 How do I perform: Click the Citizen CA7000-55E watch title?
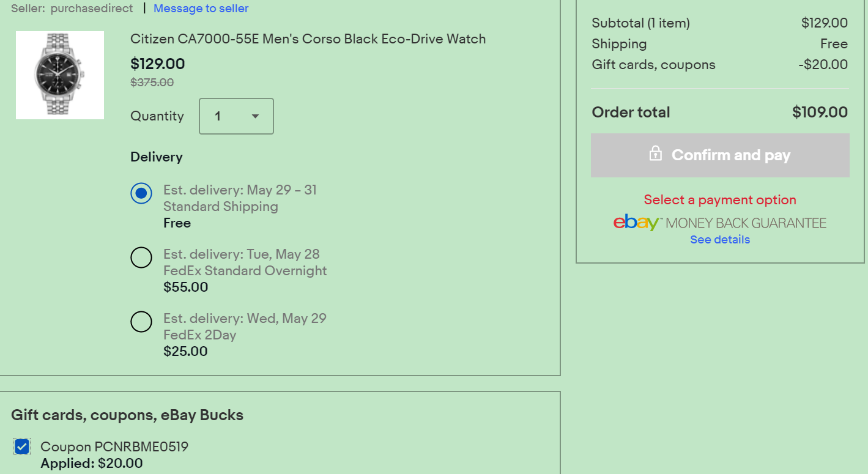point(308,39)
